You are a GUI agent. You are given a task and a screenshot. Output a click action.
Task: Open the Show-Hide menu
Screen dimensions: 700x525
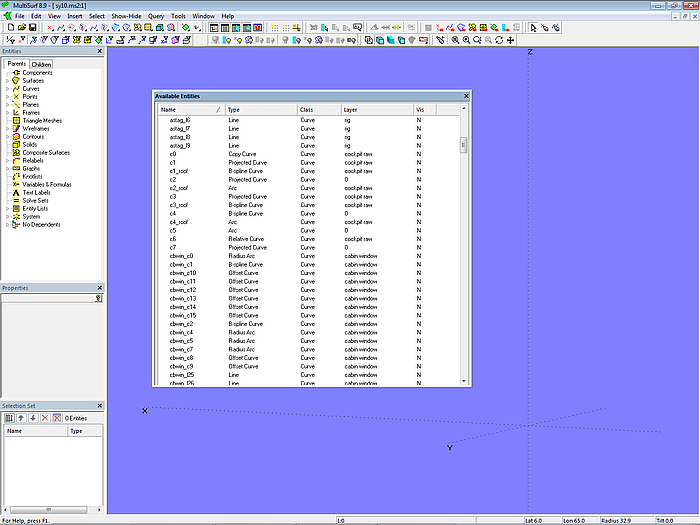[x=126, y=17]
